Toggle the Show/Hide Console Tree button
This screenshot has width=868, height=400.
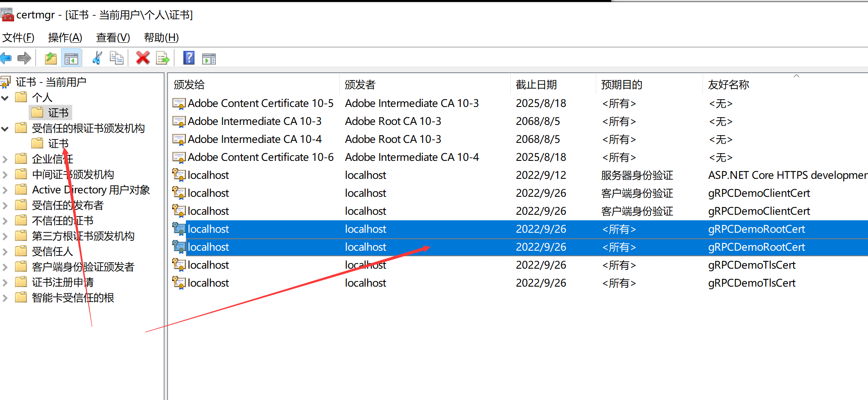tap(71, 58)
